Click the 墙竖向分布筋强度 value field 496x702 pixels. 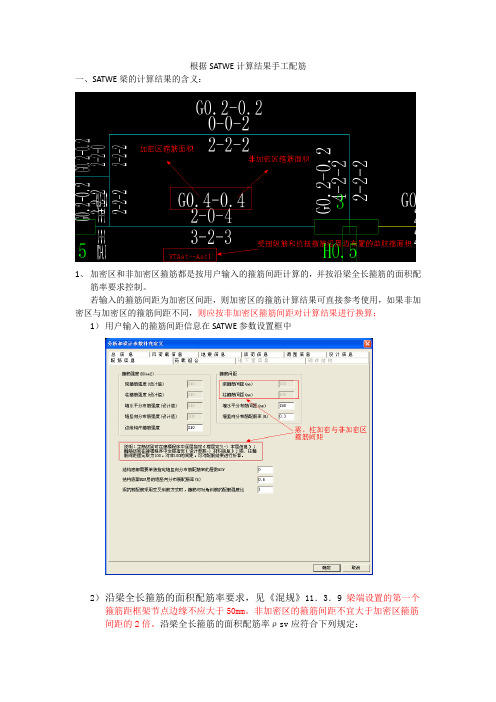(194, 416)
